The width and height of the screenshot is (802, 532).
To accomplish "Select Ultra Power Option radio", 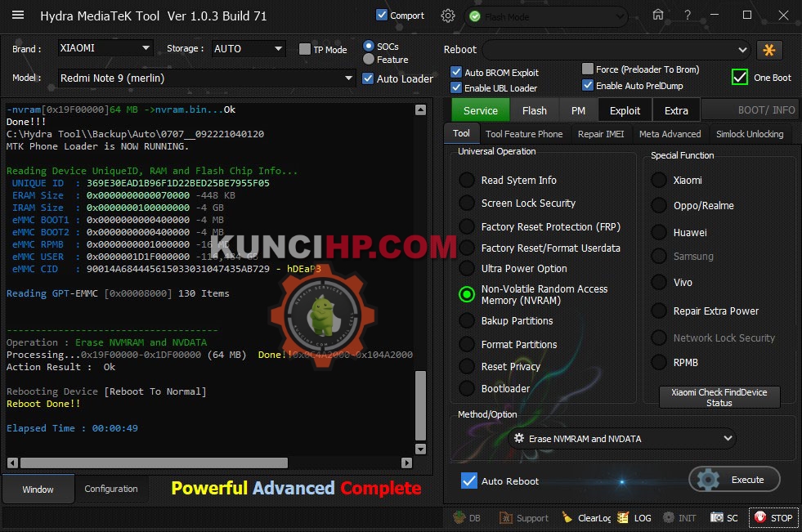I will pos(467,268).
